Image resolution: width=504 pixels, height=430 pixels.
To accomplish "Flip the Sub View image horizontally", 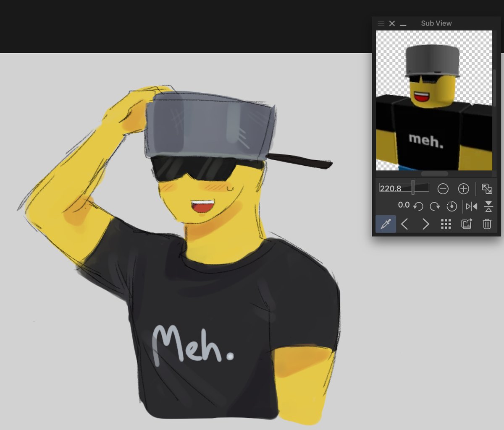I will click(472, 206).
